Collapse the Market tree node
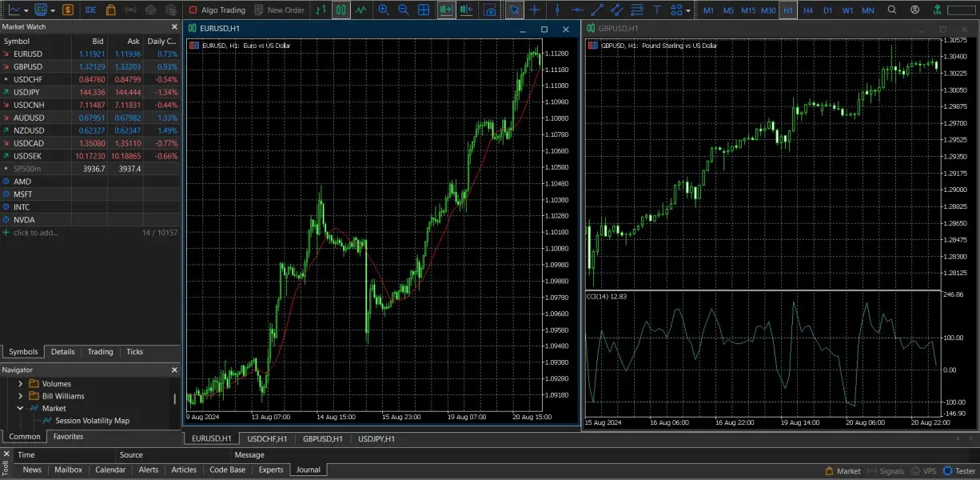This screenshot has width=980, height=480. [20, 408]
